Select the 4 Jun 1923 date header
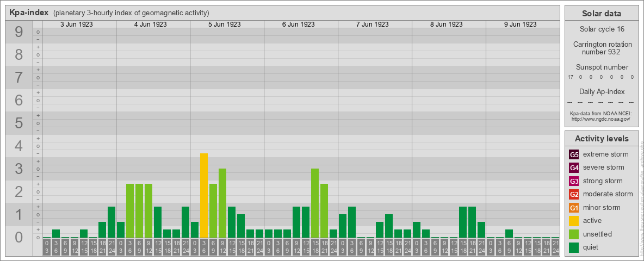This screenshot has height=261, width=644. pos(150,24)
